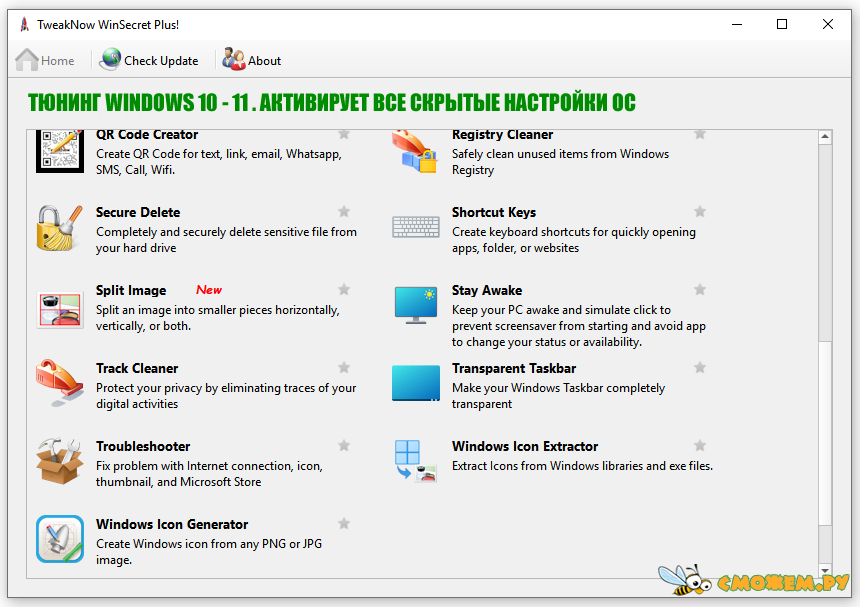The height and width of the screenshot is (607, 860).
Task: Click the About people icon
Action: coord(234,59)
